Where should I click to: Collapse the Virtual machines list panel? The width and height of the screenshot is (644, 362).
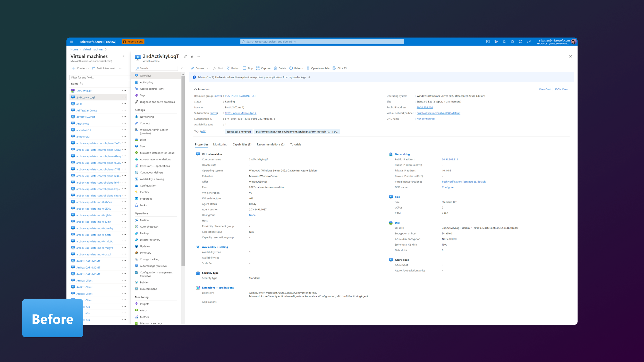[x=123, y=56]
